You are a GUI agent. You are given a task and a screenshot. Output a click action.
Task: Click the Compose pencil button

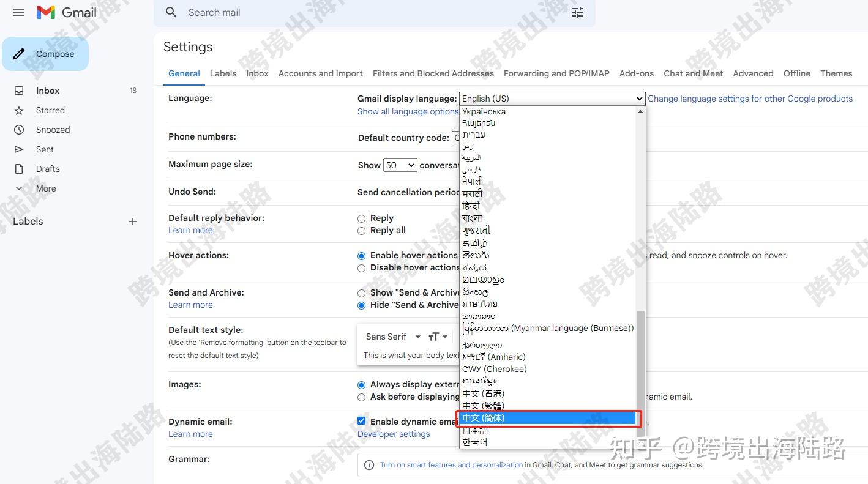point(45,54)
